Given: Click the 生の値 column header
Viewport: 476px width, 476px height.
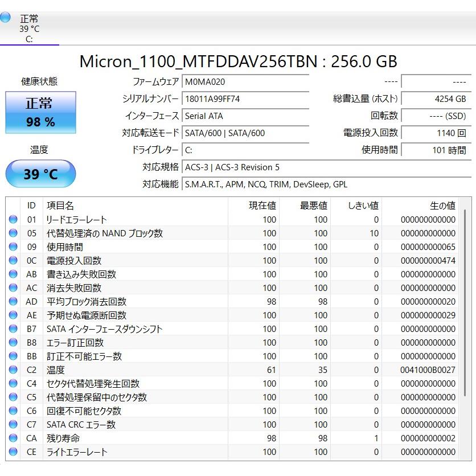Looking at the screenshot, I should pyautogui.click(x=420, y=206).
